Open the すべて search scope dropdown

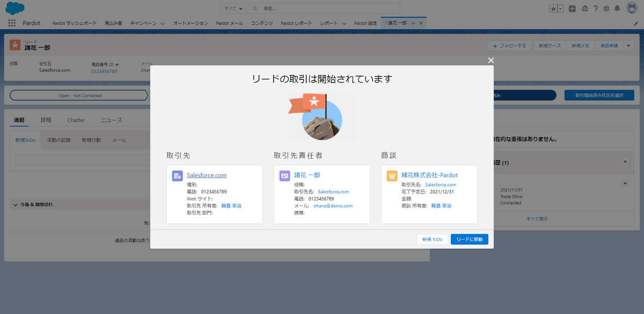(x=233, y=9)
